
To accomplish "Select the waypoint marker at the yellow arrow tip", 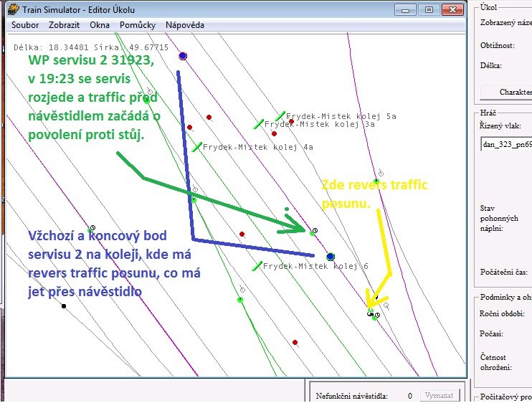I will 371,313.
